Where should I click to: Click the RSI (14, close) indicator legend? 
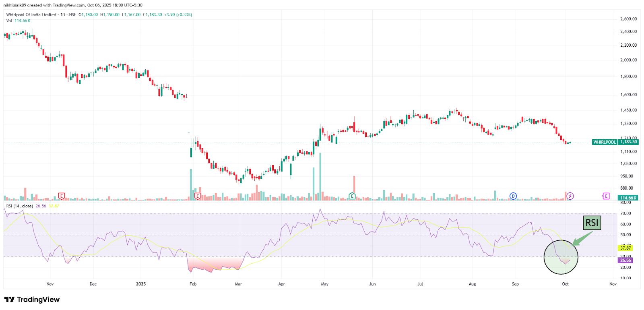(20, 206)
